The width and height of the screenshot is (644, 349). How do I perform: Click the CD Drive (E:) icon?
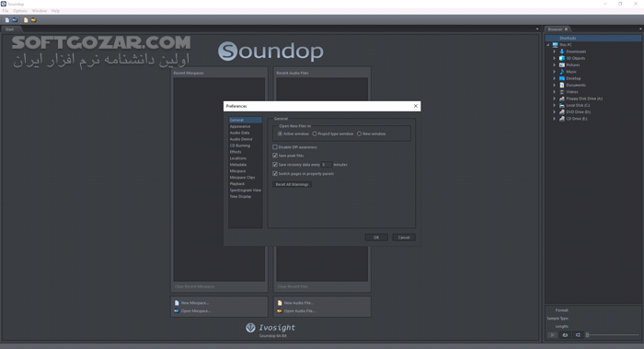click(562, 119)
